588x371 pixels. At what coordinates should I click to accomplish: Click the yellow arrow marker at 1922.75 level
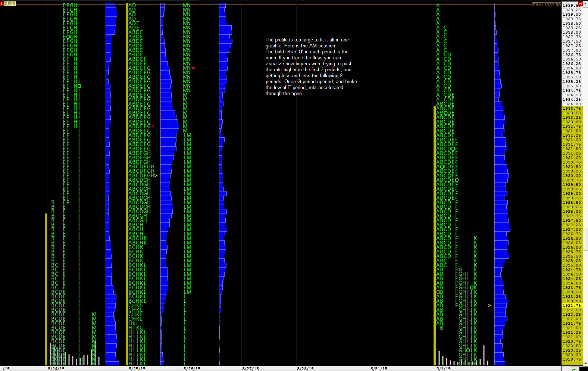coord(490,305)
